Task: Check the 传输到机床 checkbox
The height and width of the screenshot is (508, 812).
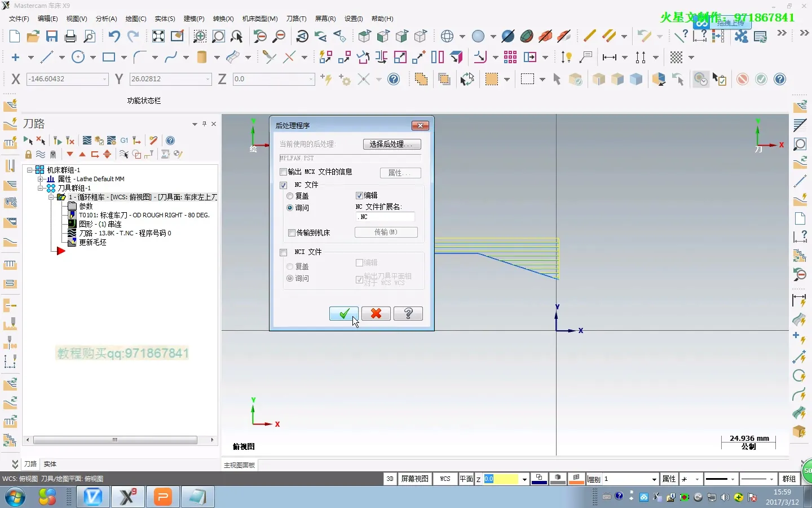Action: coord(292,233)
